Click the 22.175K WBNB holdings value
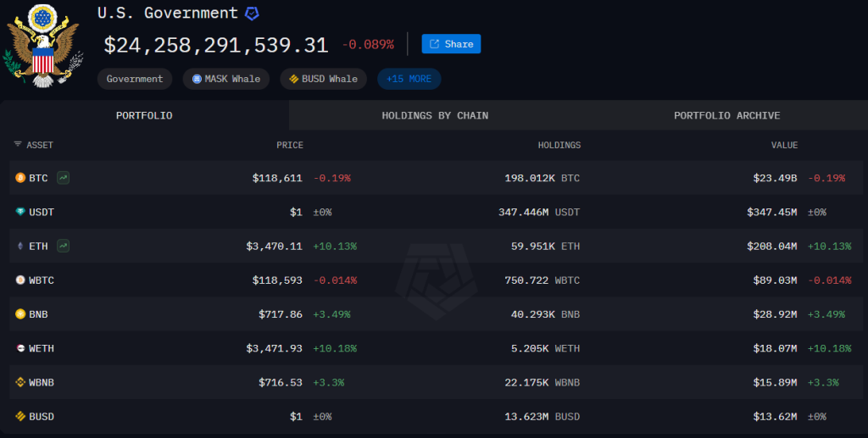The image size is (868, 438). click(542, 382)
